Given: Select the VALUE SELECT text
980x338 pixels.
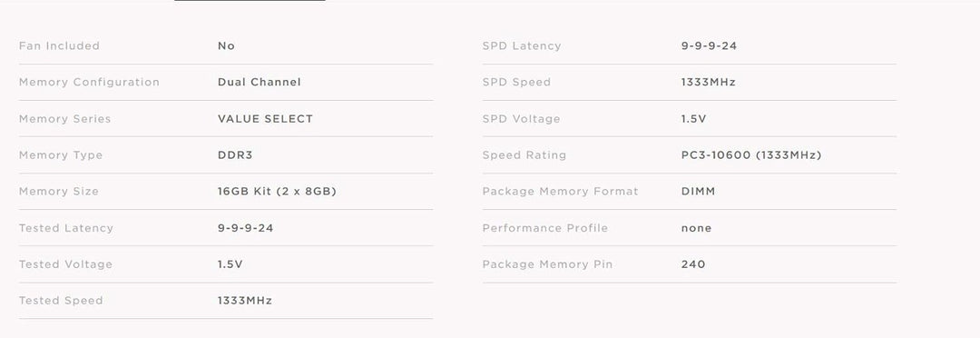Looking at the screenshot, I should (266, 119).
